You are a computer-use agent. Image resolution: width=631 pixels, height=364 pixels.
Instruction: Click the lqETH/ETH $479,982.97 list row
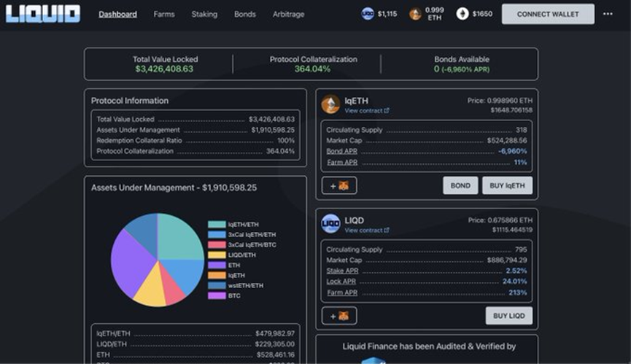[196, 333]
